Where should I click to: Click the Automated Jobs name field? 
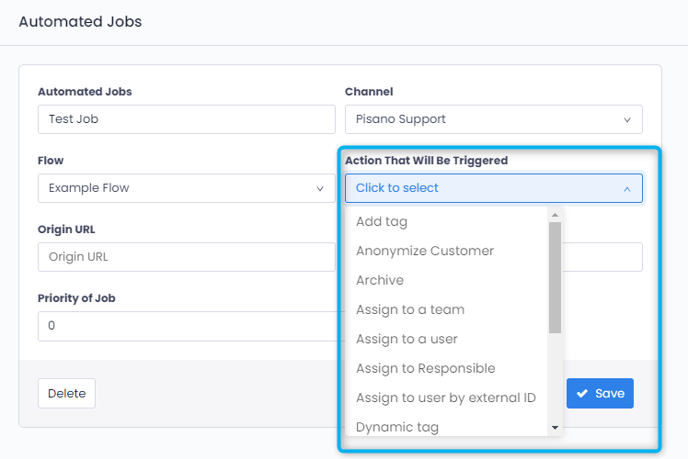tap(186, 119)
